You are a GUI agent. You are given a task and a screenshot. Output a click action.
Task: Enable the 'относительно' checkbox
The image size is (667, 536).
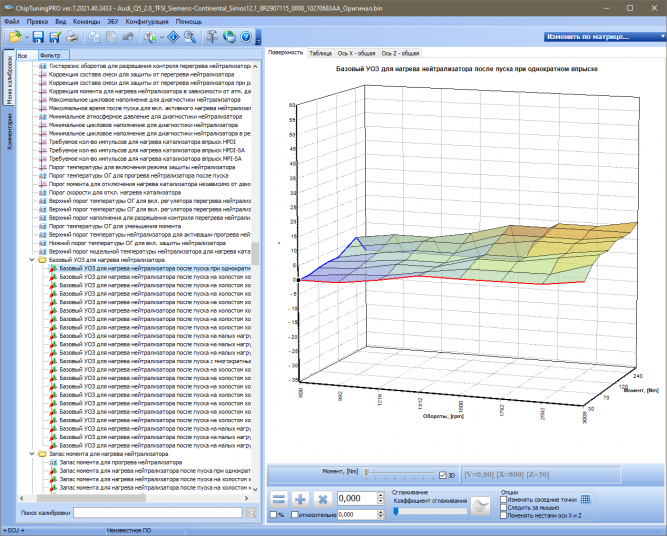coord(295,515)
